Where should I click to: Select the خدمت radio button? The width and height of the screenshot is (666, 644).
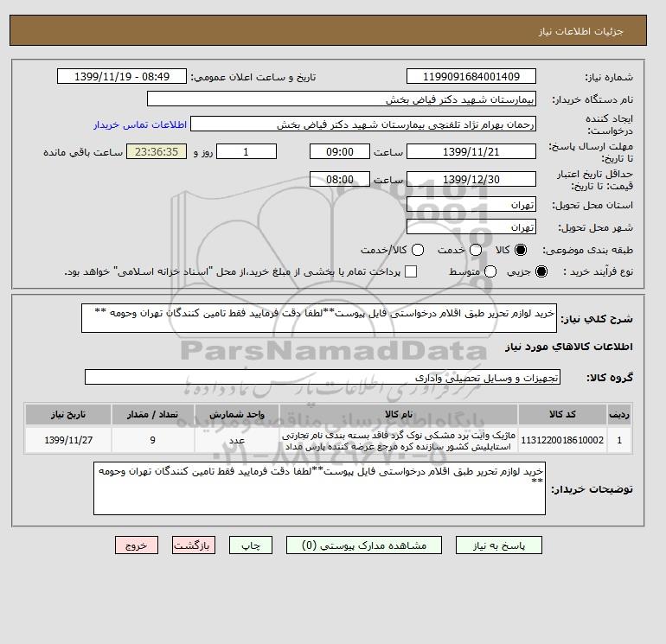(x=476, y=250)
